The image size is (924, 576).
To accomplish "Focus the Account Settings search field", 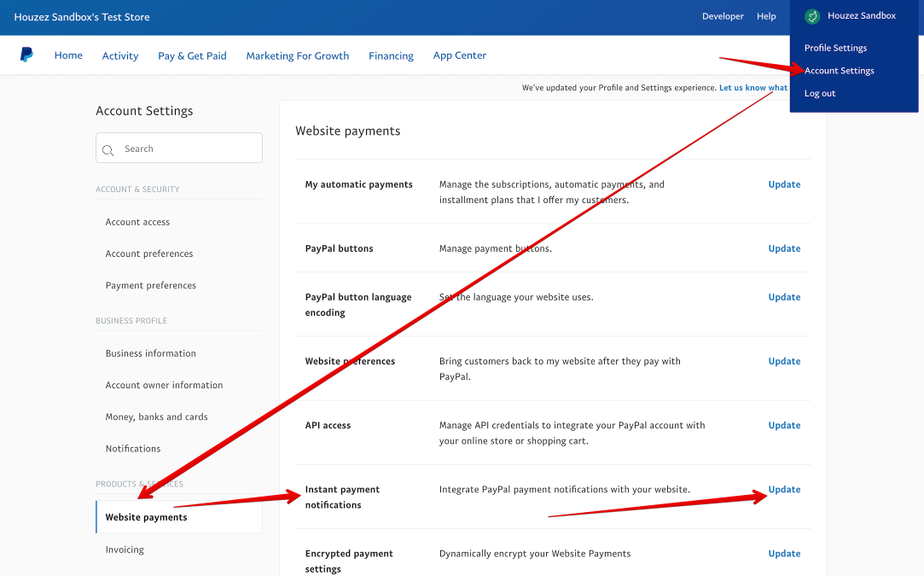I will (179, 148).
